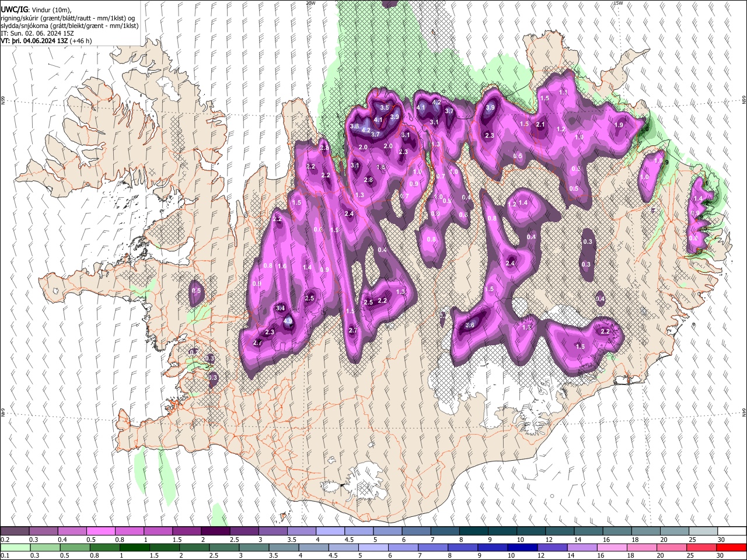The width and height of the screenshot is (747, 560).
Task: Select the lower violet swatch between 14 and 16
Action: click(582, 547)
